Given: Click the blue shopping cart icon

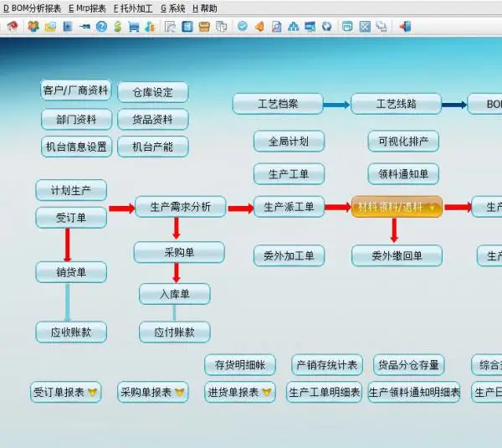Looking at the screenshot, I should 134,27.
